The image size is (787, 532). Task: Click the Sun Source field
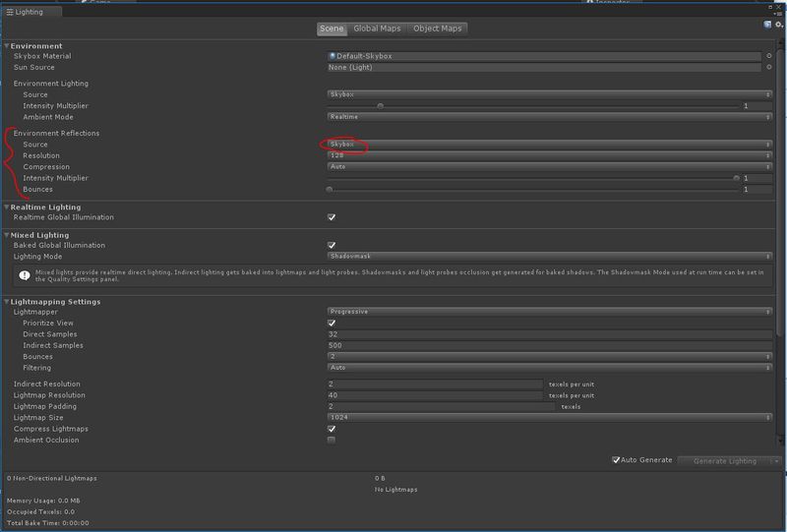(544, 67)
